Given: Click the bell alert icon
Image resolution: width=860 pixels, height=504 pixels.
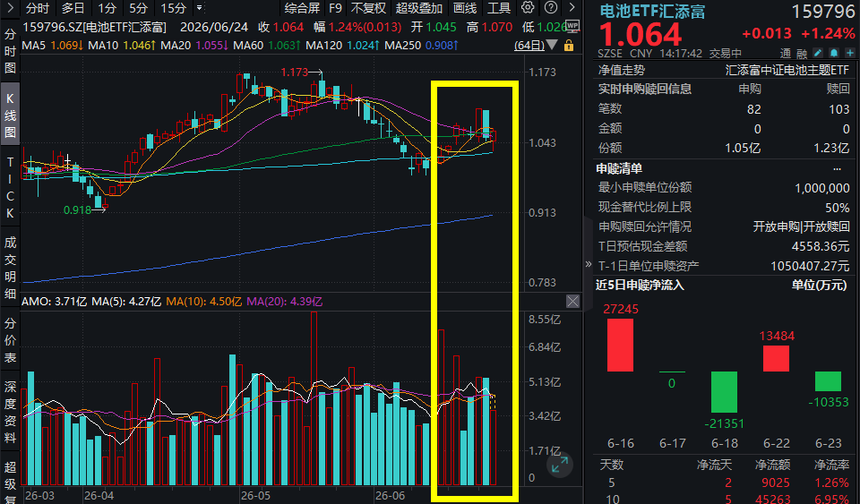Looking at the screenshot, I should tap(834, 53).
